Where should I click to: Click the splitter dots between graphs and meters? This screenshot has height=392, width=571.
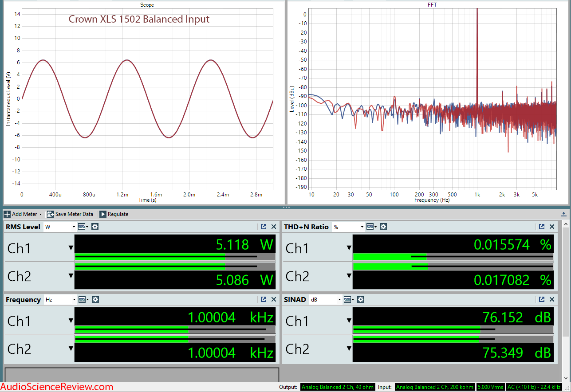click(x=286, y=207)
